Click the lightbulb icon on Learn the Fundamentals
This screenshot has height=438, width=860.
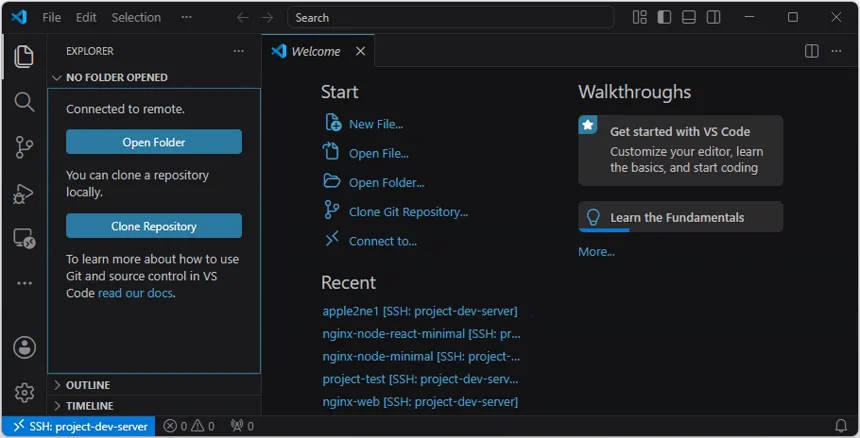[x=593, y=217]
